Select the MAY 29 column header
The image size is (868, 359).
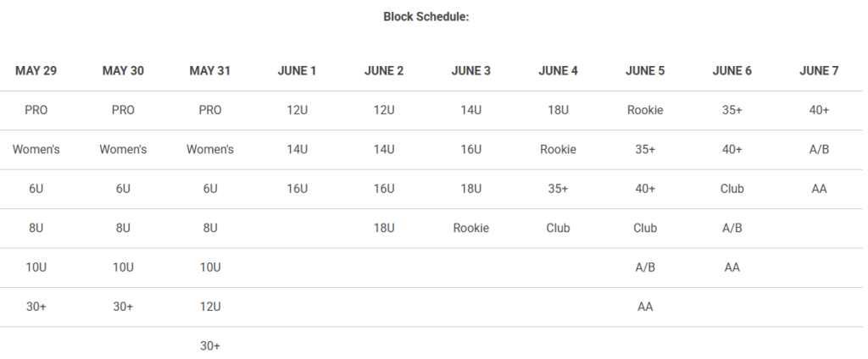[x=36, y=71]
